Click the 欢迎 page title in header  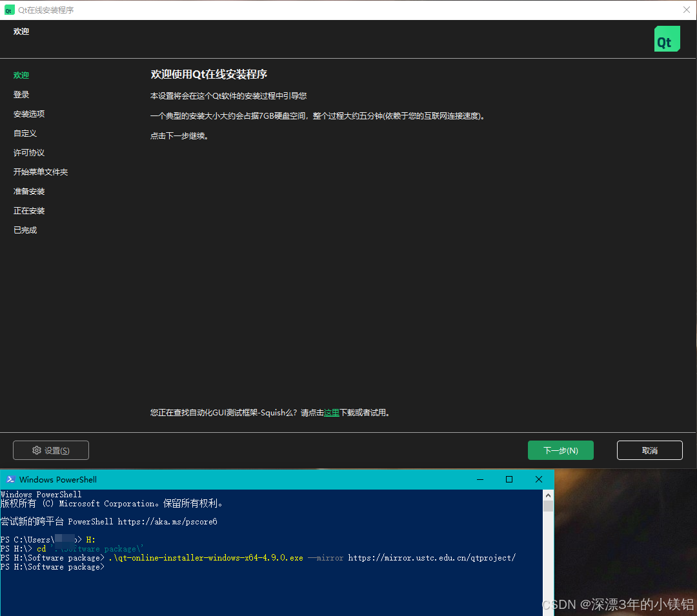tap(21, 32)
